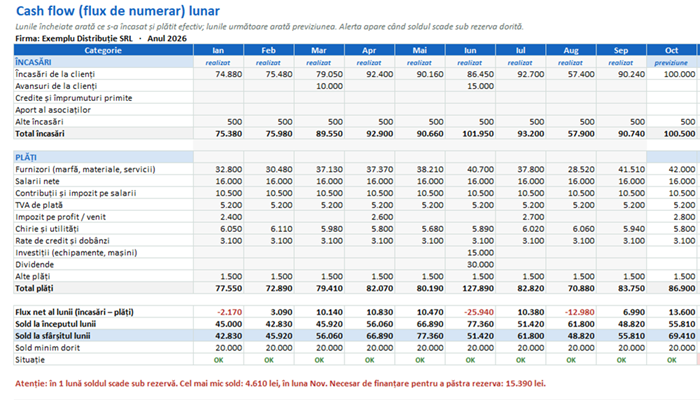Click the 'Apr' month header
Image resolution: width=700 pixels, height=400 pixels.
370,50
